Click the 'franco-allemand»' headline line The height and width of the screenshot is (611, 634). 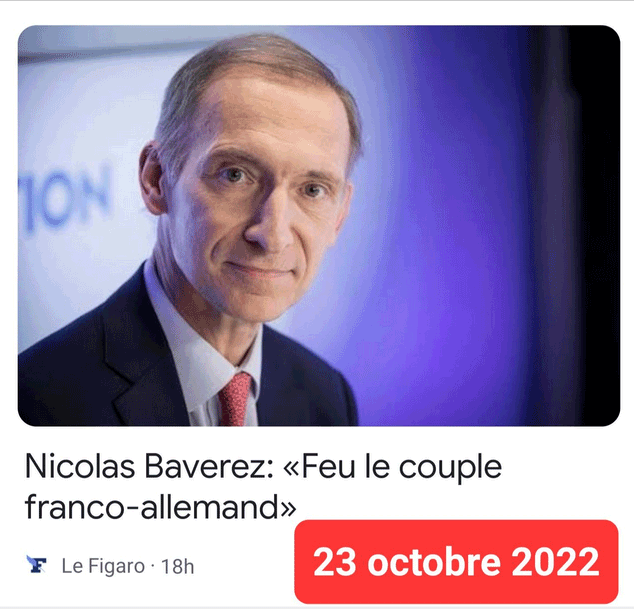click(x=161, y=507)
